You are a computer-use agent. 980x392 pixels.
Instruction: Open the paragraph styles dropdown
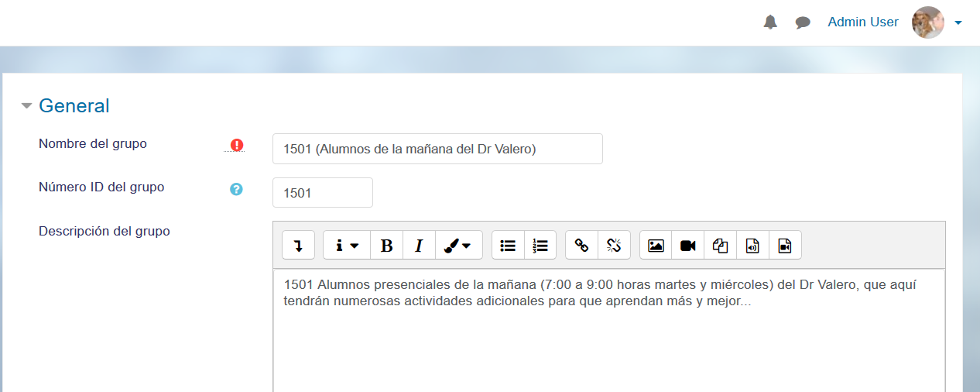[347, 245]
